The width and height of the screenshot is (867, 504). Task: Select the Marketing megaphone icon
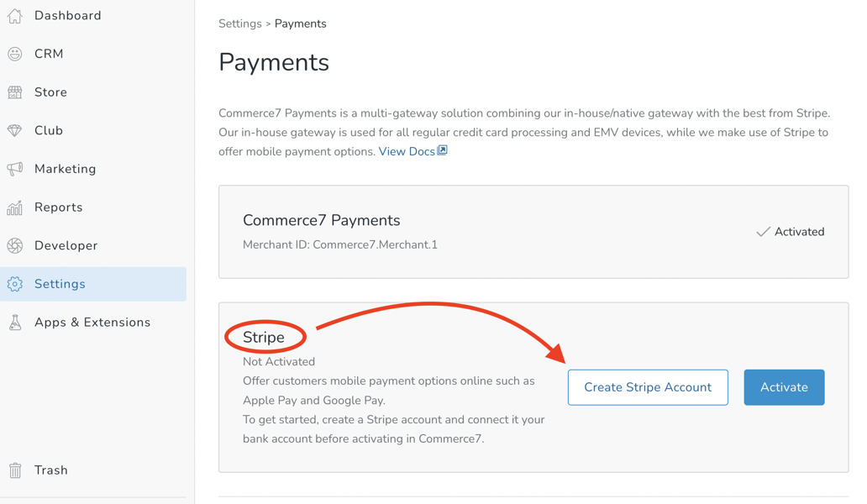click(14, 168)
